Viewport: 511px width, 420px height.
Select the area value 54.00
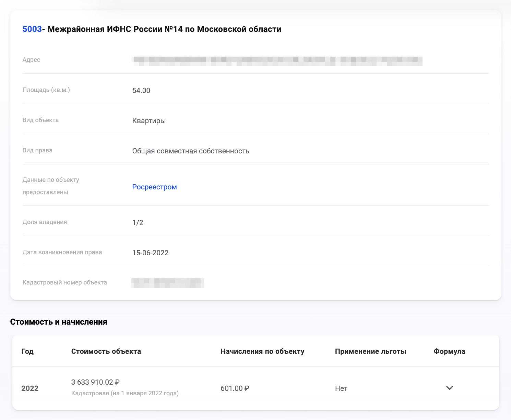141,91
